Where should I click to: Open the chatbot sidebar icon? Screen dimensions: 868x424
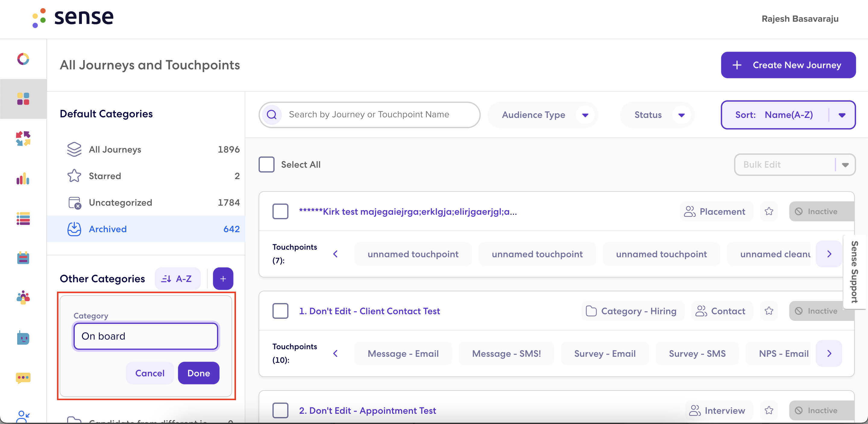(x=23, y=337)
